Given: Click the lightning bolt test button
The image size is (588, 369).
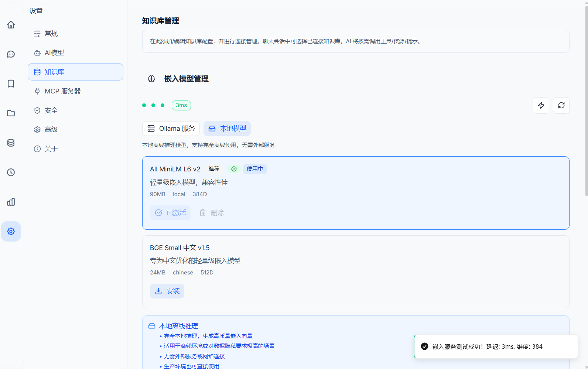Looking at the screenshot, I should click(541, 106).
